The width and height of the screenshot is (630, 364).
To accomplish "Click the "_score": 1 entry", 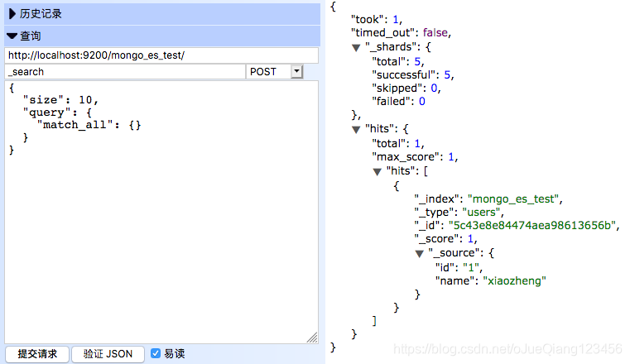I will pos(445,239).
